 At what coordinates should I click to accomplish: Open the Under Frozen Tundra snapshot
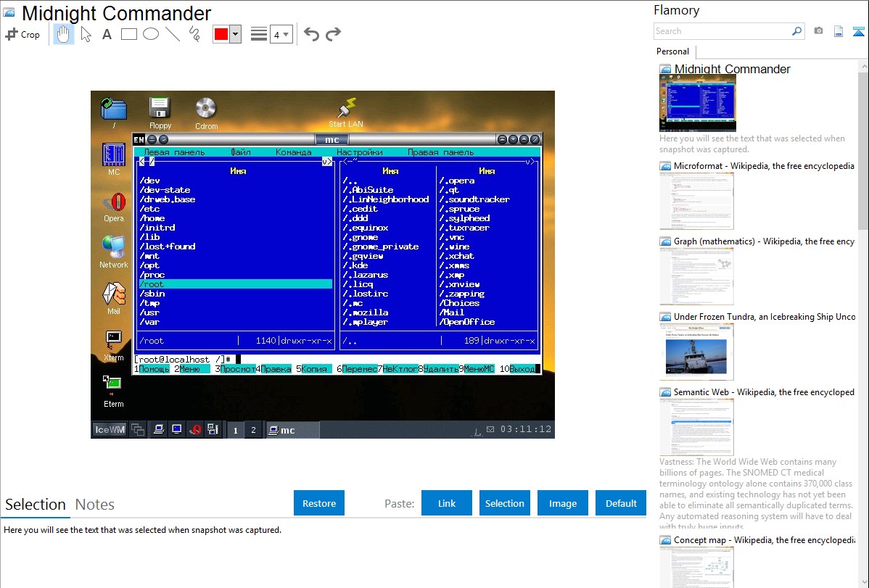[696, 352]
